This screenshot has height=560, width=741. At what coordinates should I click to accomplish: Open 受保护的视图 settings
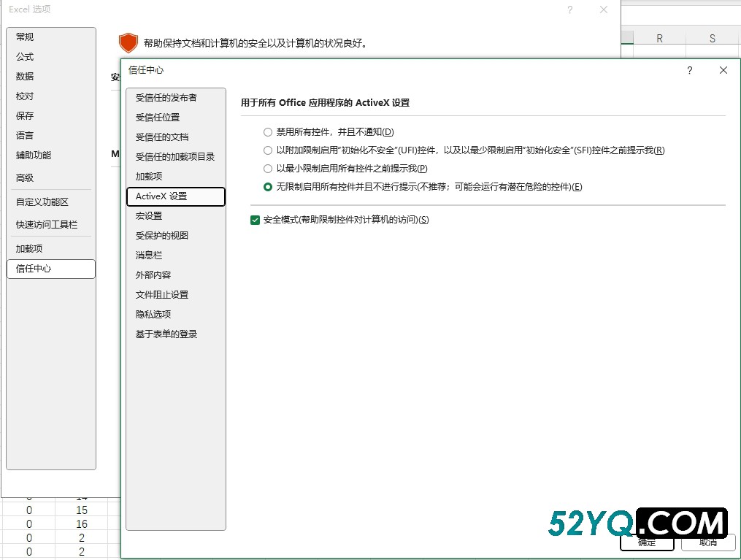tap(175, 235)
